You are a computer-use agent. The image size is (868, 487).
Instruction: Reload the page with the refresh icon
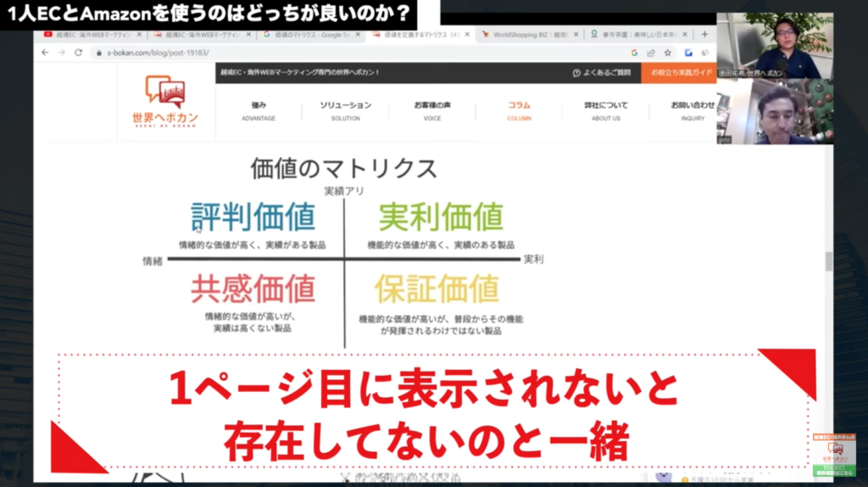click(79, 53)
